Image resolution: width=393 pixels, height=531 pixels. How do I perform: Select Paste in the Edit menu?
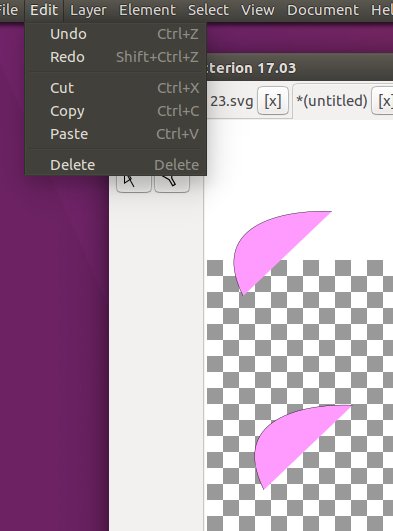[x=116, y=134]
